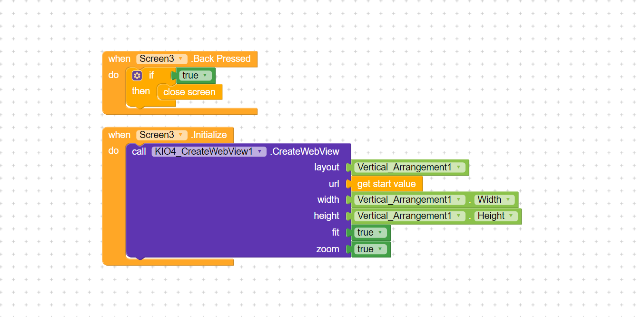644x317 pixels.
Task: Open the KIO4_CreateWebView1 component dropdown
Action: 209,151
